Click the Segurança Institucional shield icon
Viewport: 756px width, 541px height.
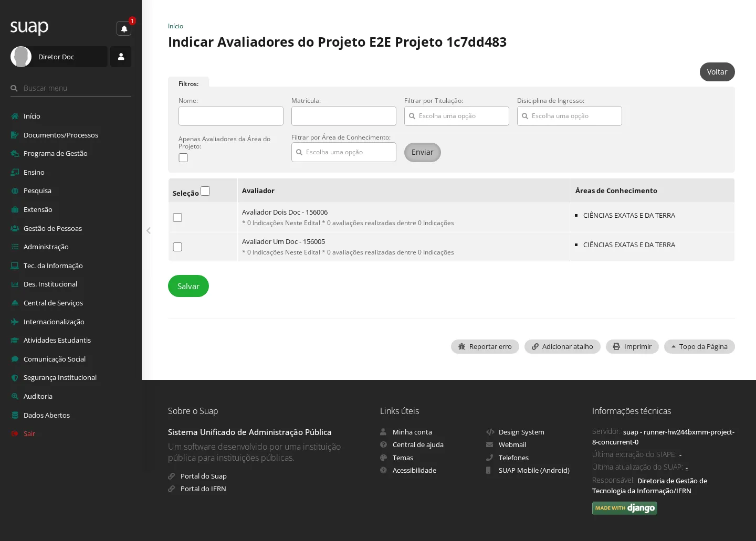[x=15, y=377]
